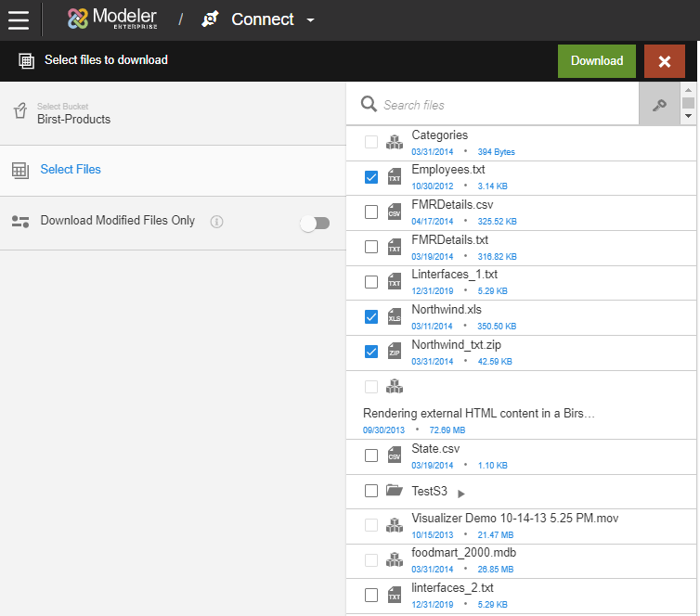Open the hamburger main menu
The width and height of the screenshot is (700, 616).
19,19
